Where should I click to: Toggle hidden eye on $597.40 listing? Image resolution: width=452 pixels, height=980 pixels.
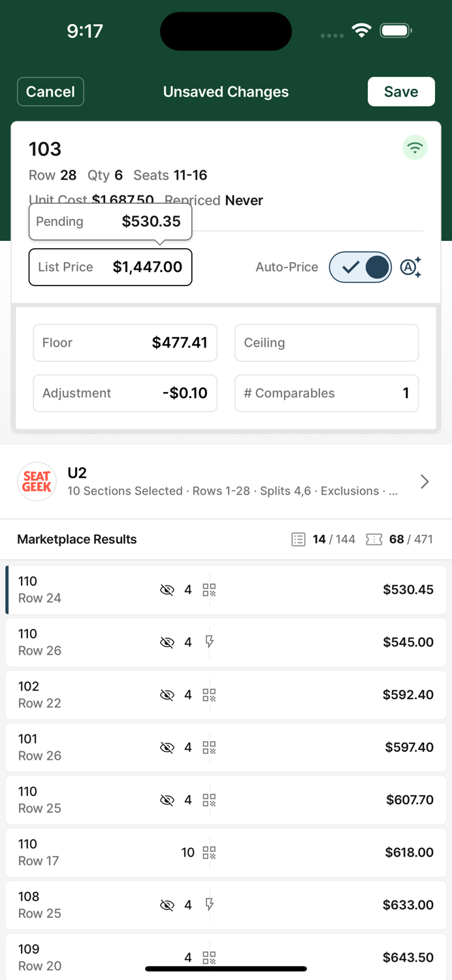click(167, 747)
